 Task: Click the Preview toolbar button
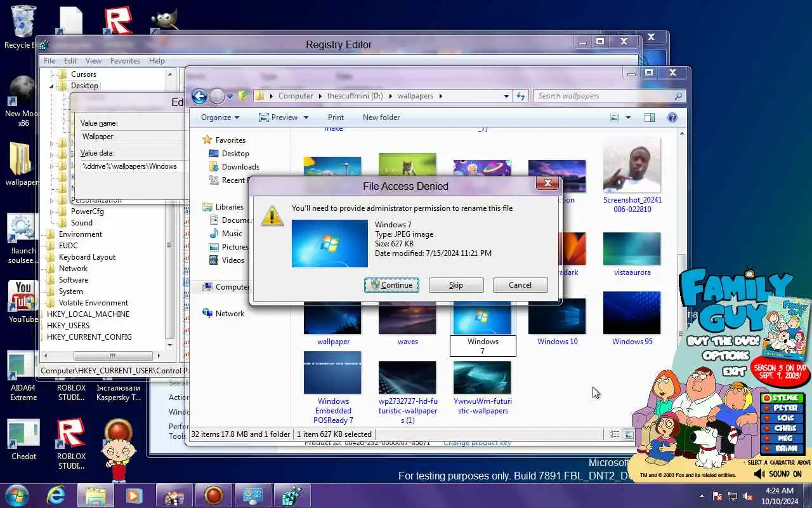click(278, 117)
